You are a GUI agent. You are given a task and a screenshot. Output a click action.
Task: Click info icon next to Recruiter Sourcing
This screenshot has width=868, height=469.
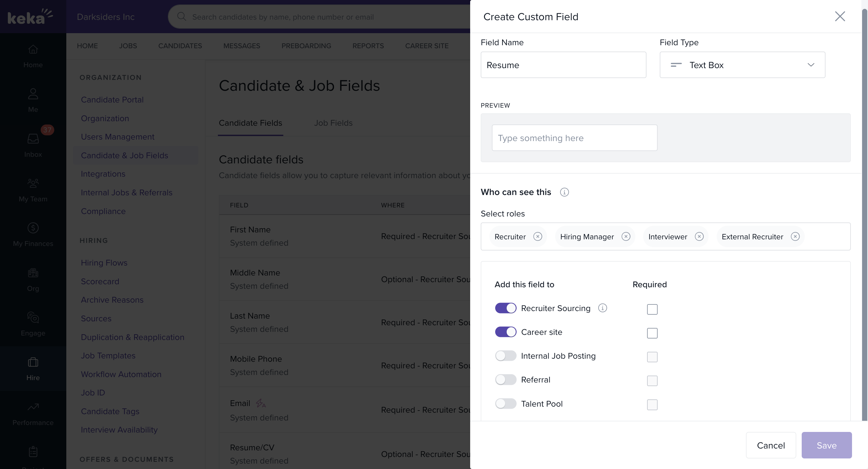point(602,308)
